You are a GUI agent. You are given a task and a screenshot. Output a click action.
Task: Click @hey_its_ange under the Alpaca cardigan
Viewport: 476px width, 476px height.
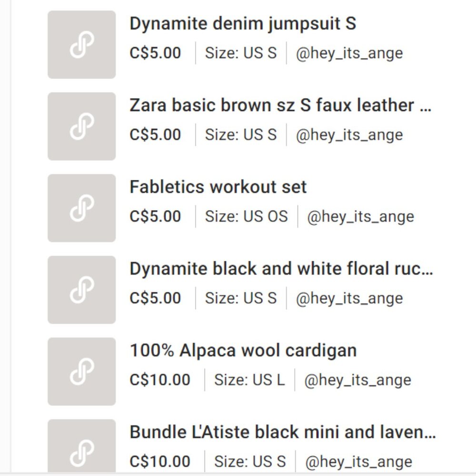tap(359, 380)
